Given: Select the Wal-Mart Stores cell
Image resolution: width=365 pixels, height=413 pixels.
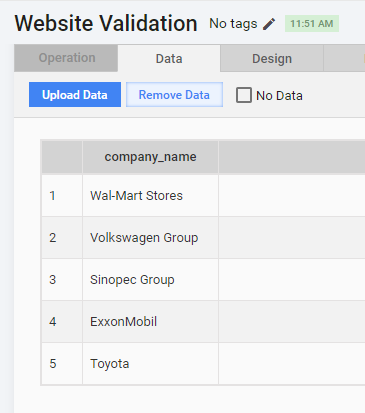Looking at the screenshot, I should click(x=150, y=195).
